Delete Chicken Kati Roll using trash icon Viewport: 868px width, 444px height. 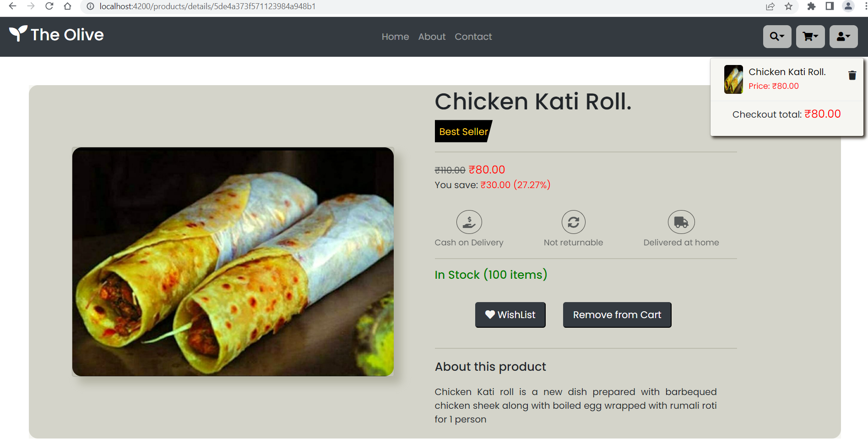coord(852,75)
